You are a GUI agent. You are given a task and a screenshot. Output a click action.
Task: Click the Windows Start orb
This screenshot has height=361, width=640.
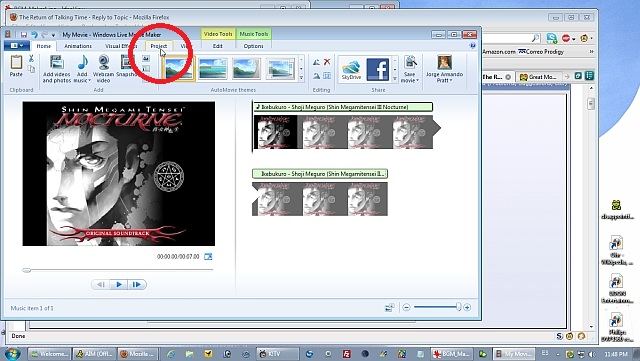click(x=13, y=354)
